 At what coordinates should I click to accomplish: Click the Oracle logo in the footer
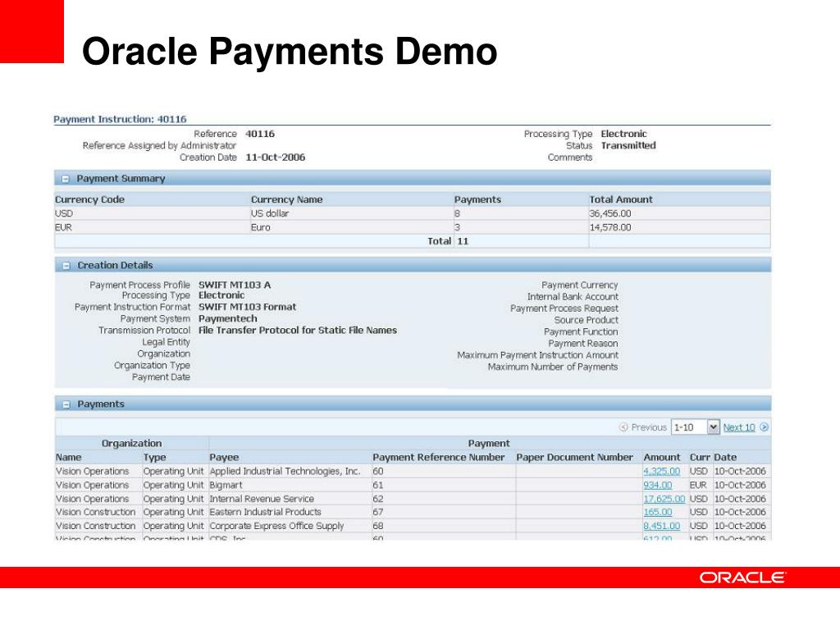[742, 577]
